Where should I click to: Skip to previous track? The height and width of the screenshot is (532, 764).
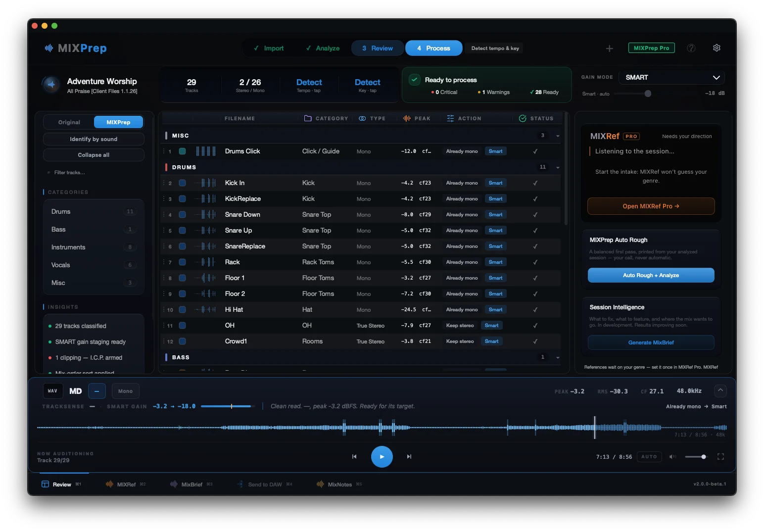[x=354, y=457]
